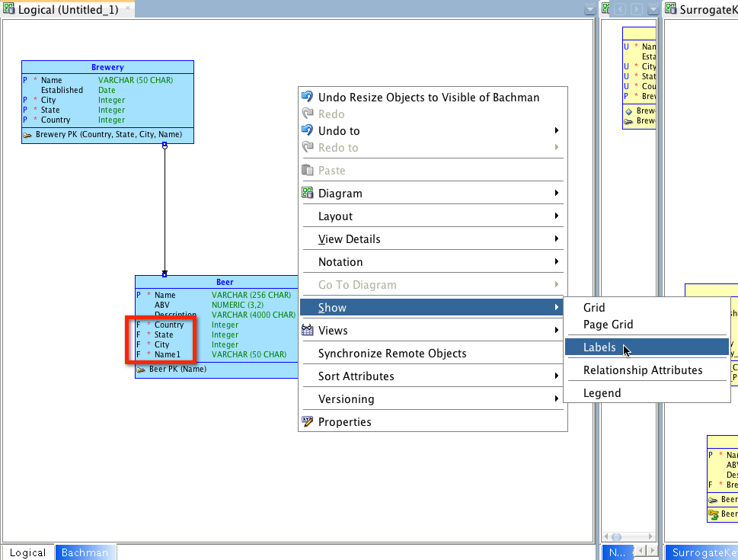
Task: Click the diagram icon on Logical (Untitled_1) tab
Action: pyautogui.click(x=8, y=10)
